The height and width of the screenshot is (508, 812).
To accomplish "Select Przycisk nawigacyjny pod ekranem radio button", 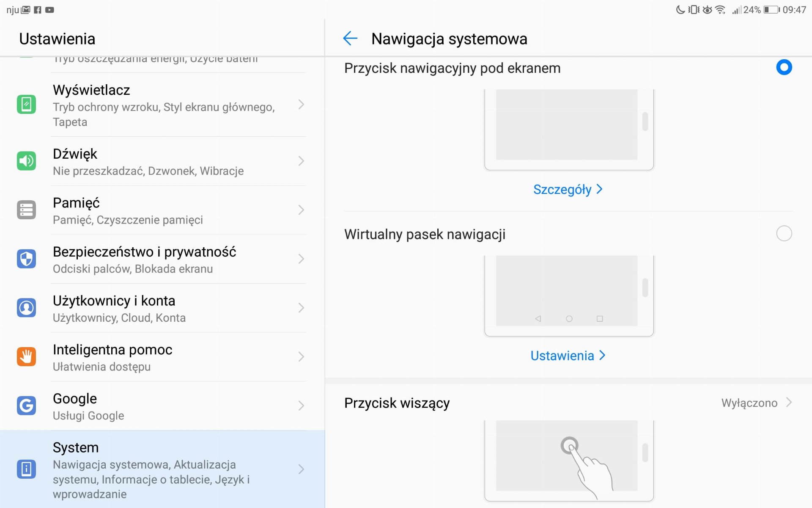I will coord(784,67).
